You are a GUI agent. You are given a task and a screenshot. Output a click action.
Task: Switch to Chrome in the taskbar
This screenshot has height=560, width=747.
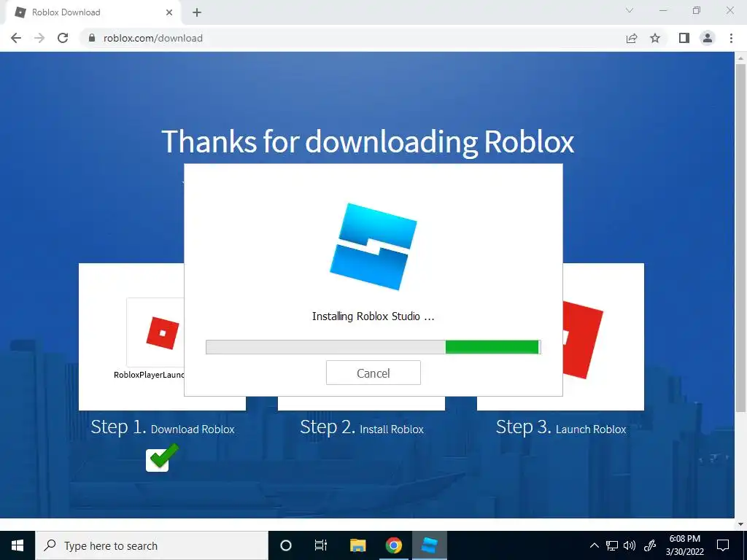click(x=393, y=545)
